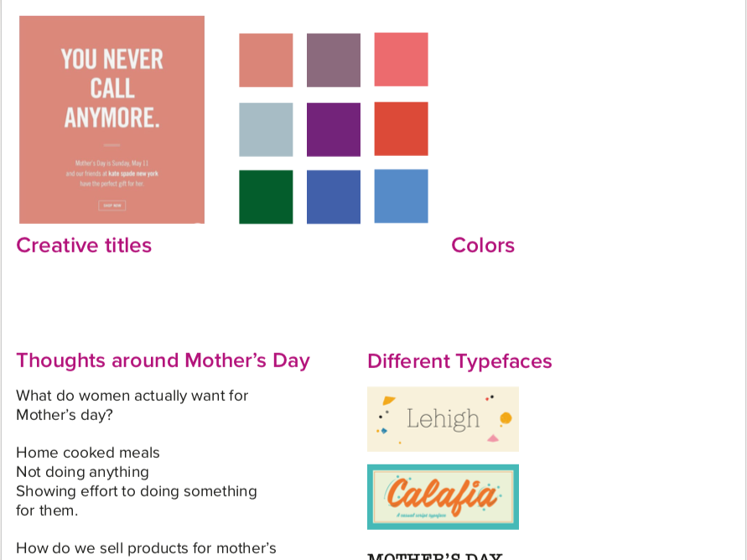Choose the light blue color swatch

click(401, 196)
